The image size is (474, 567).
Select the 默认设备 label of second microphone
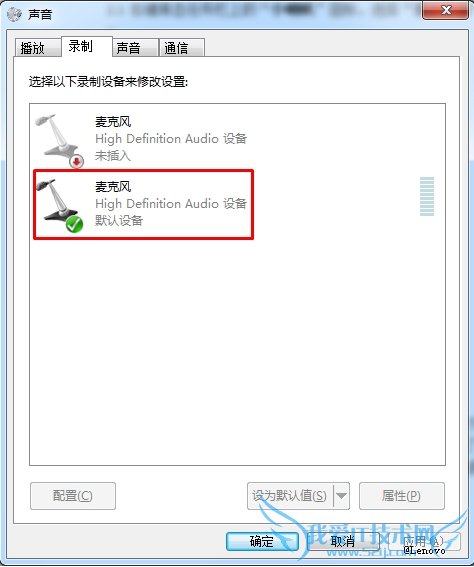click(x=119, y=220)
